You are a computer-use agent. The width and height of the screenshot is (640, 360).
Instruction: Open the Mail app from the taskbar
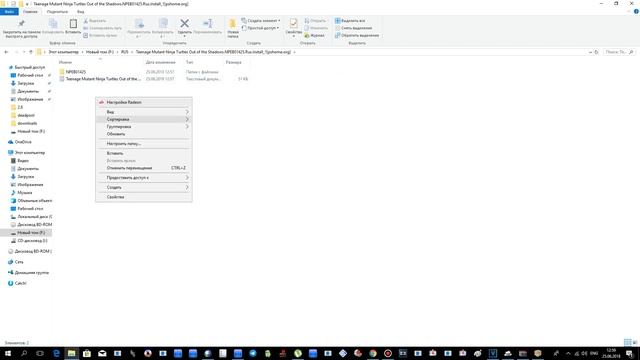tap(102, 353)
